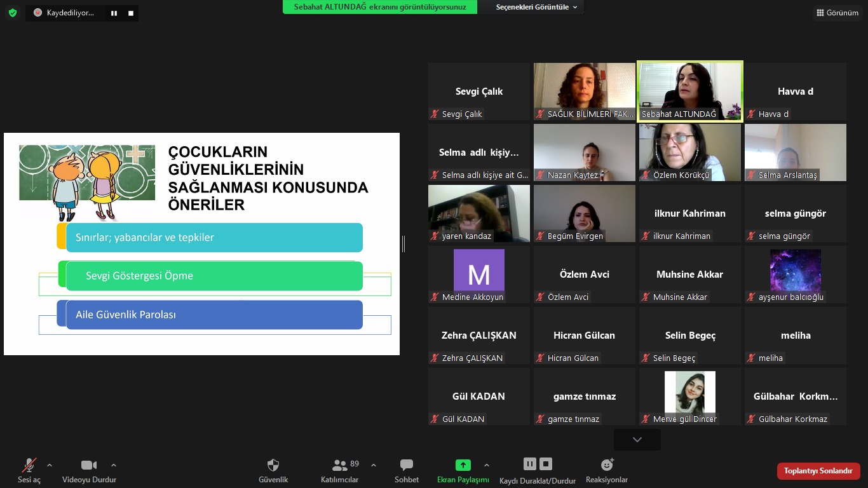Open the Görünüm view menu
Viewport: 868px width, 488px height.
click(837, 13)
